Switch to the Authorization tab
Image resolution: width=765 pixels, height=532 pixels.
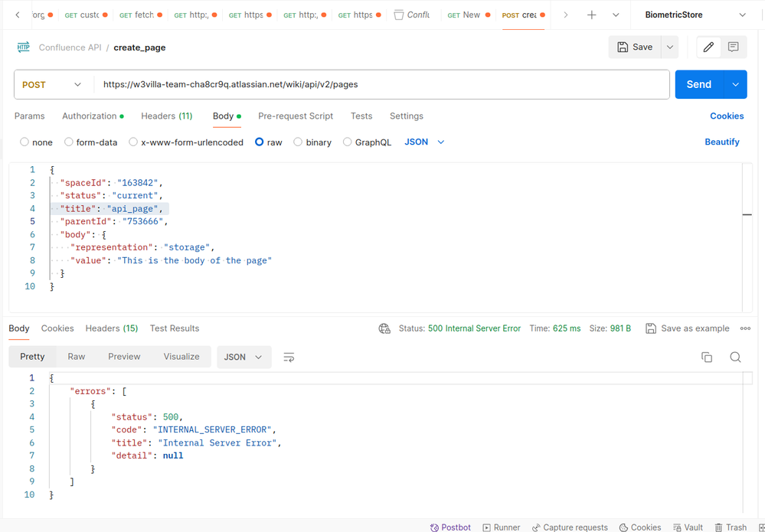93,116
